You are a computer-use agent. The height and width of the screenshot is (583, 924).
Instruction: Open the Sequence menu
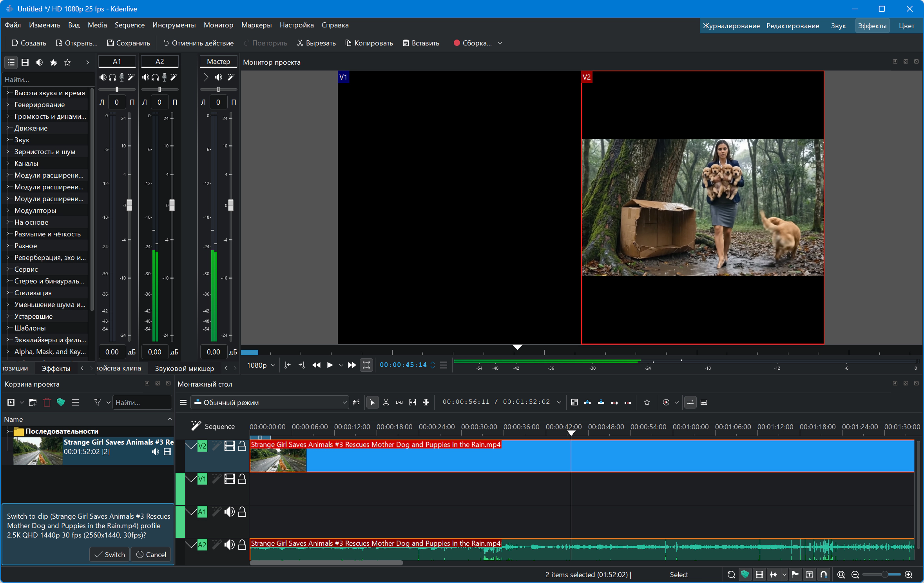pos(130,25)
